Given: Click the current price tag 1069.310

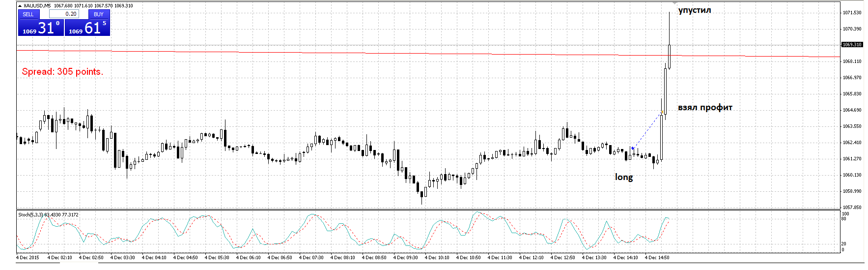Looking at the screenshot, I should tap(852, 45).
